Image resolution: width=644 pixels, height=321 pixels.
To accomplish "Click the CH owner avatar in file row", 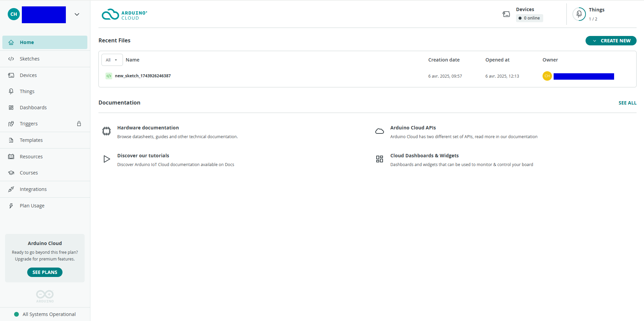I will point(547,76).
